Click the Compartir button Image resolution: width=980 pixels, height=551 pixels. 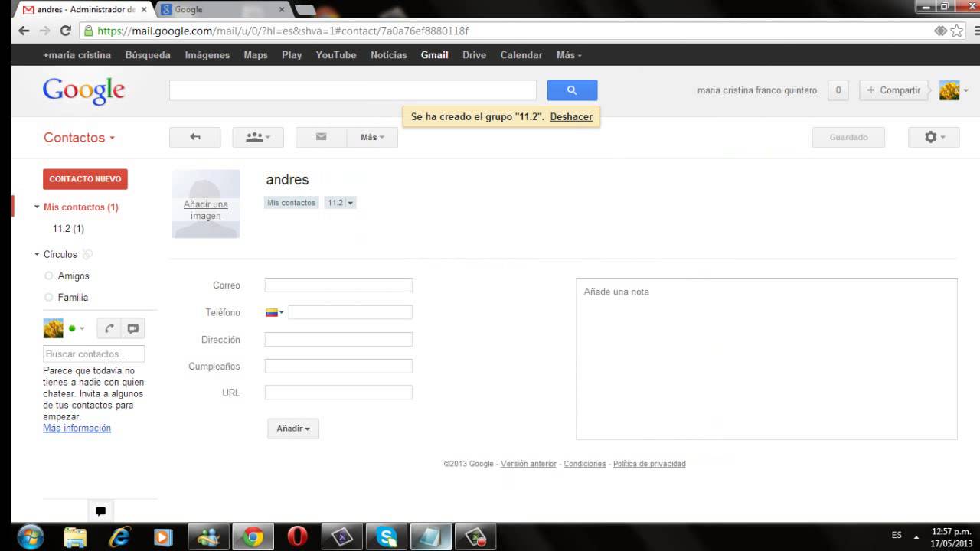pos(893,90)
